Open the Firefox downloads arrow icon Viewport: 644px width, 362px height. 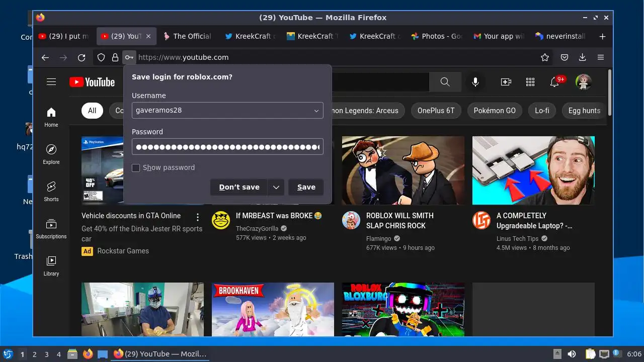click(583, 57)
